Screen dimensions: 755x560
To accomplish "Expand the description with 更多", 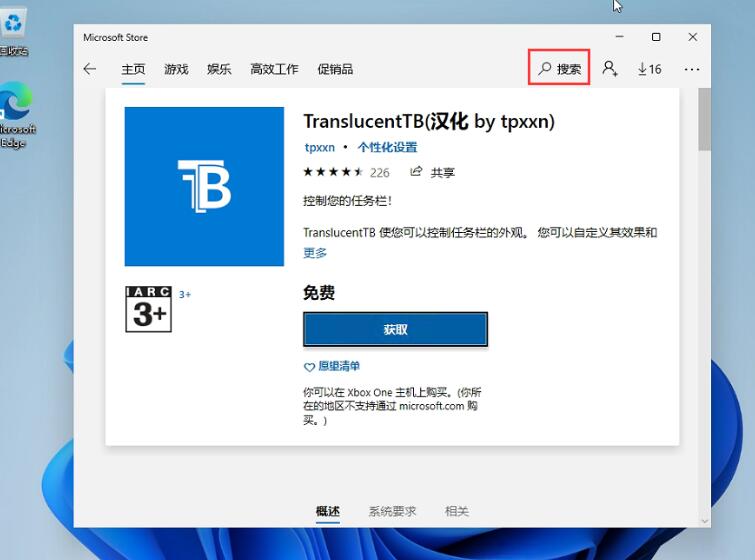I will point(315,253).
